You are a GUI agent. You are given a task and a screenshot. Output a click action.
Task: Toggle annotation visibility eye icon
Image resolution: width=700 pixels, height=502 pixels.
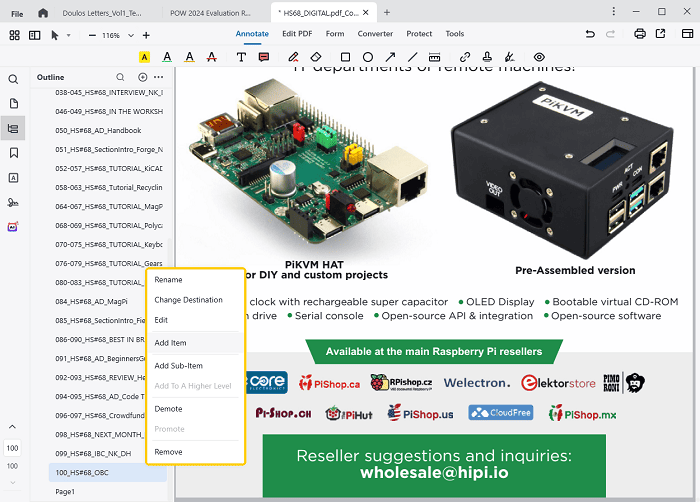click(539, 57)
